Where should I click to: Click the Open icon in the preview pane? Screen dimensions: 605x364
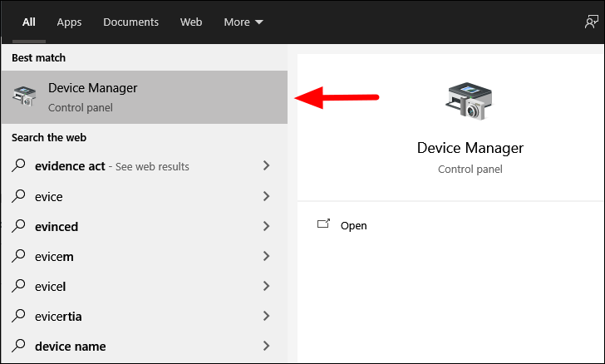click(324, 224)
